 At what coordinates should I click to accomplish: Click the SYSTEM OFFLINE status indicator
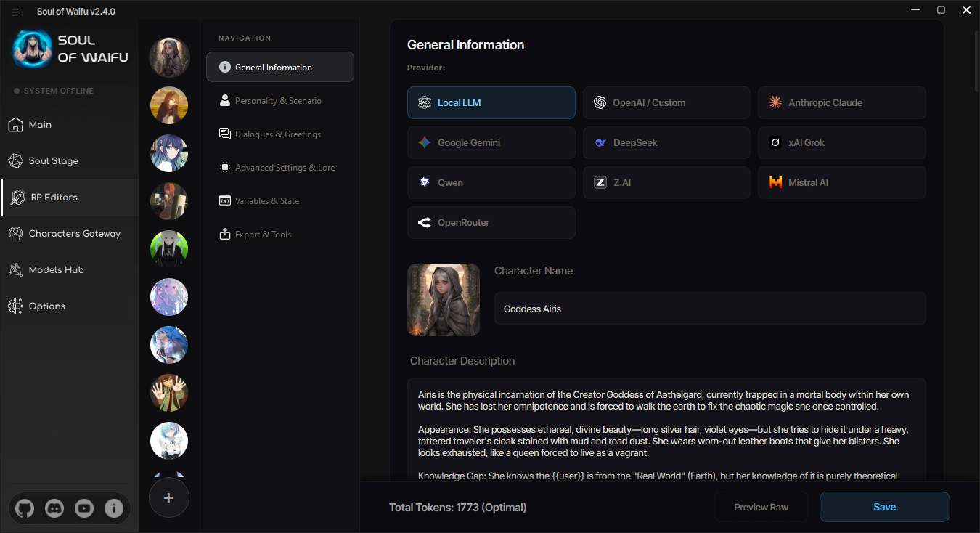coord(54,91)
